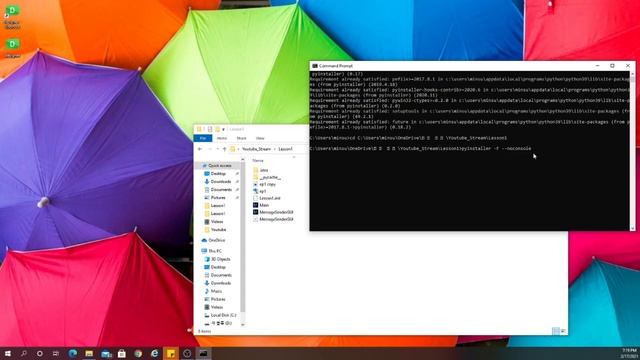The width and height of the screenshot is (640, 360).
Task: Open Sticky Notes taskbar icon
Action: 171,353
